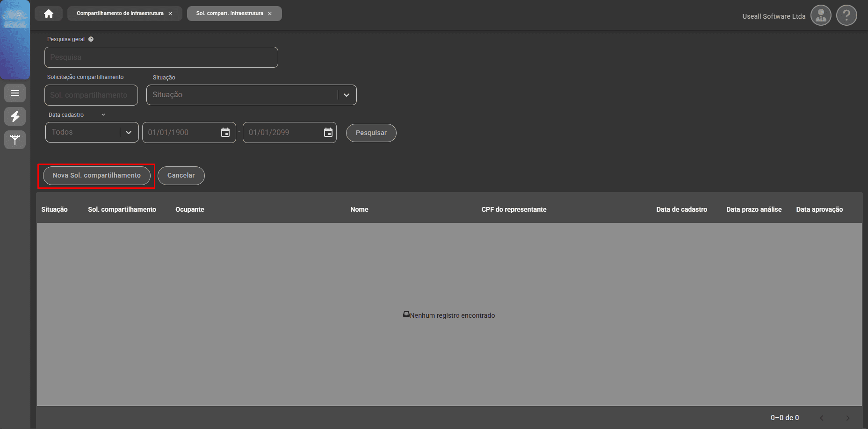Open the hamburger menu in sidebar
Image resolution: width=868 pixels, height=429 pixels.
15,93
